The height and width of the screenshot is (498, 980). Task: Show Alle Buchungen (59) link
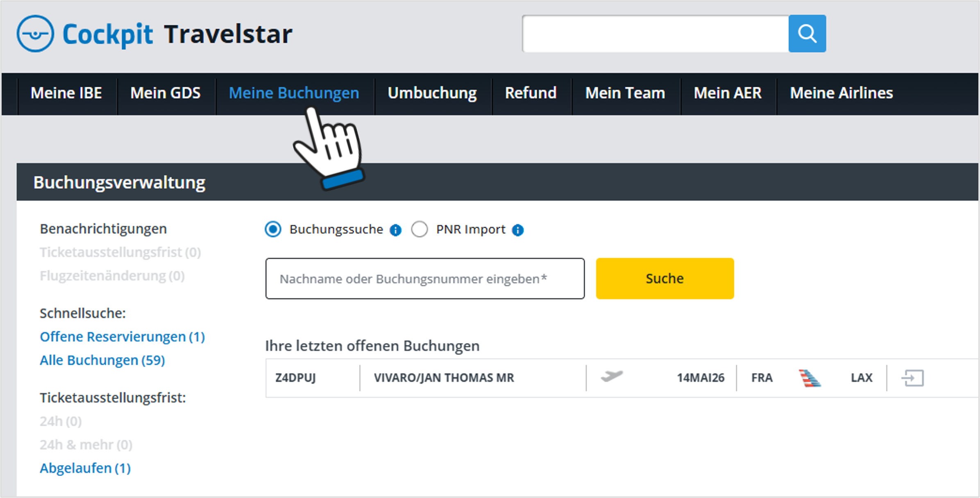(102, 360)
